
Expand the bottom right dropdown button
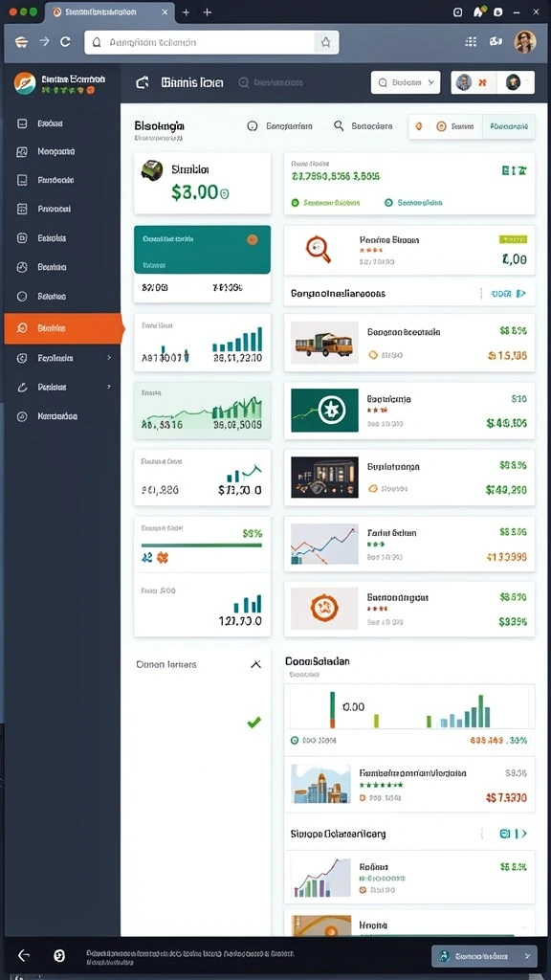click(x=484, y=956)
